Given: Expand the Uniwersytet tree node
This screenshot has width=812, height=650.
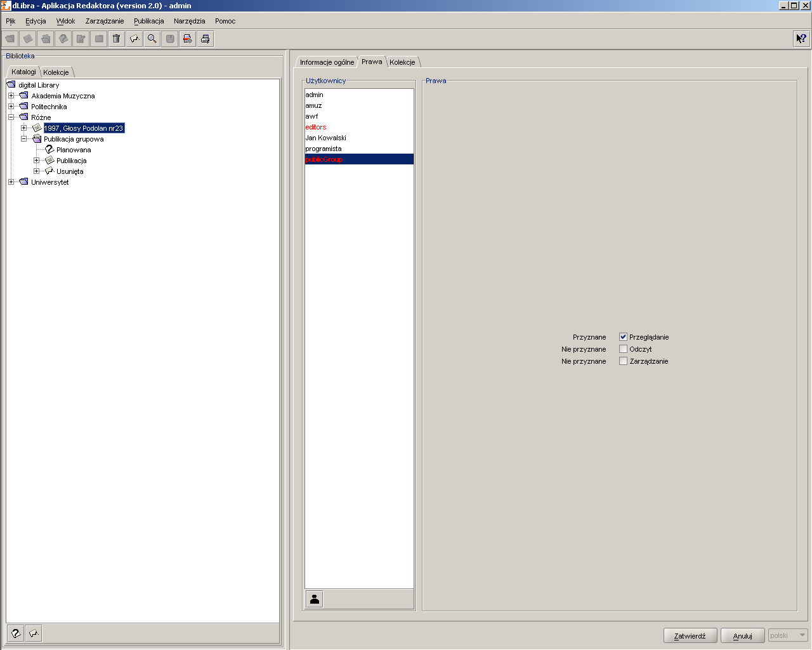Looking at the screenshot, I should tap(11, 182).
